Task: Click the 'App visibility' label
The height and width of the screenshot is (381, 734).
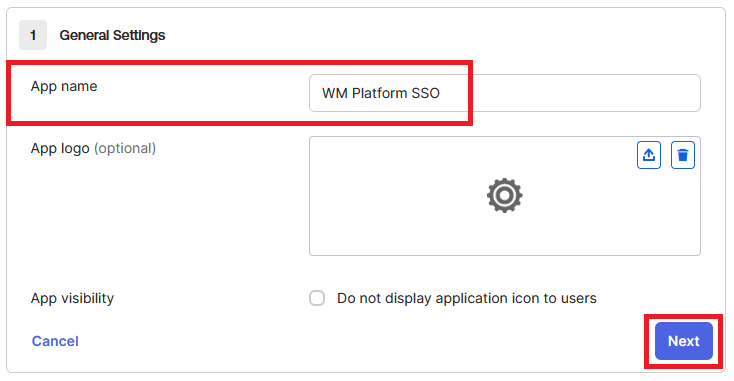Action: tap(73, 298)
